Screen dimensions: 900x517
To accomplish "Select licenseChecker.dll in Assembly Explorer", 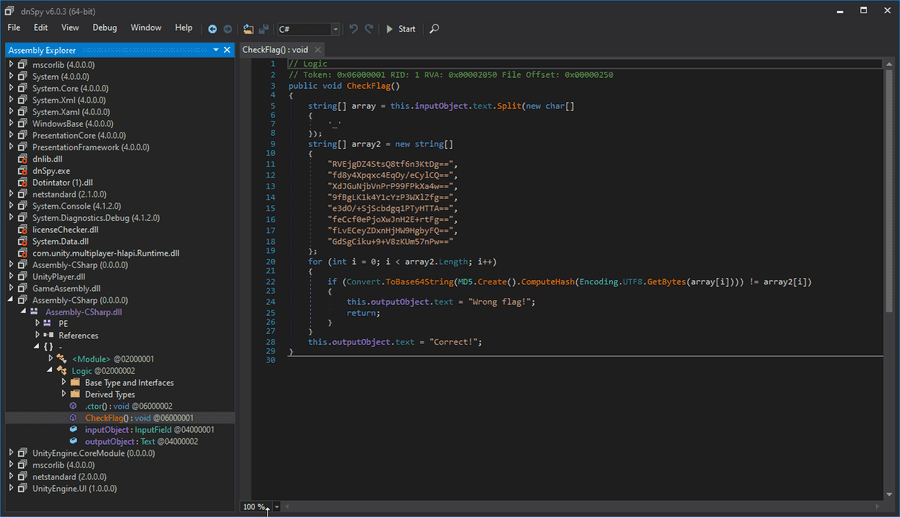I will coord(65,229).
